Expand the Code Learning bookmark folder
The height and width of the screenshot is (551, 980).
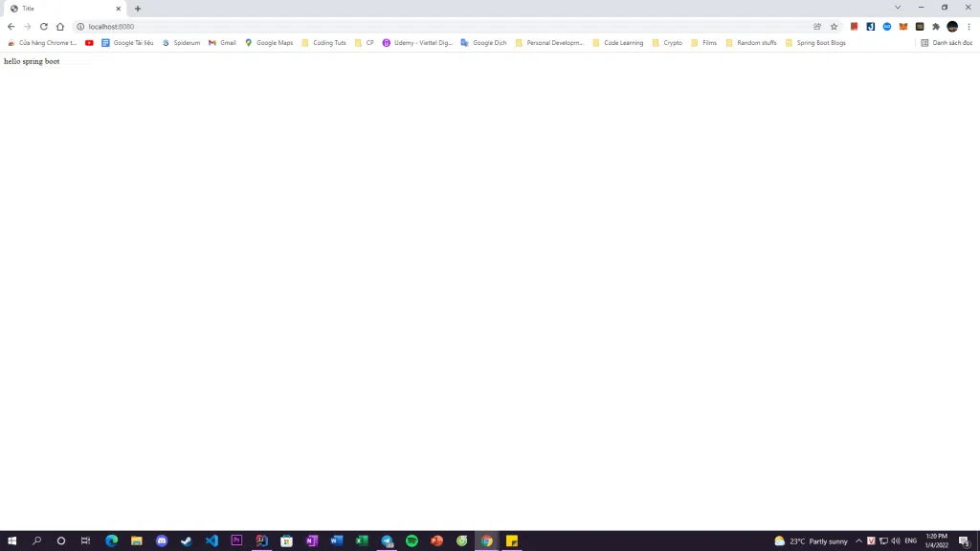(x=618, y=42)
